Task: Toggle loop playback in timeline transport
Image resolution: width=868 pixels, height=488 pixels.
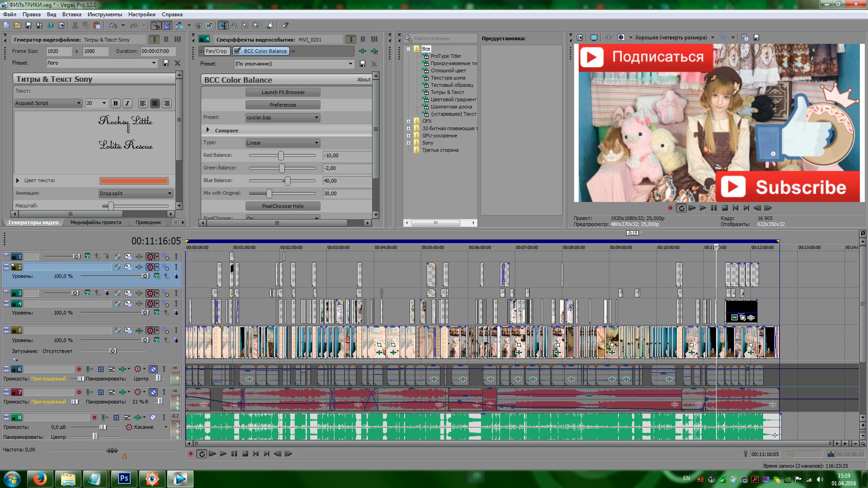Action: coord(202,454)
